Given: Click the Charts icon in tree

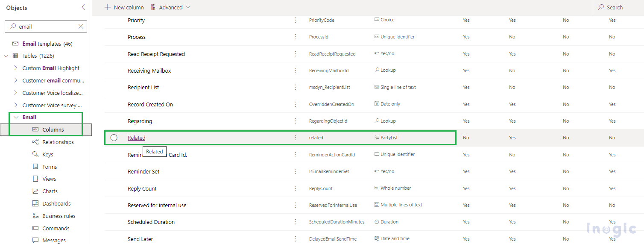Looking at the screenshot, I should tap(35, 191).
